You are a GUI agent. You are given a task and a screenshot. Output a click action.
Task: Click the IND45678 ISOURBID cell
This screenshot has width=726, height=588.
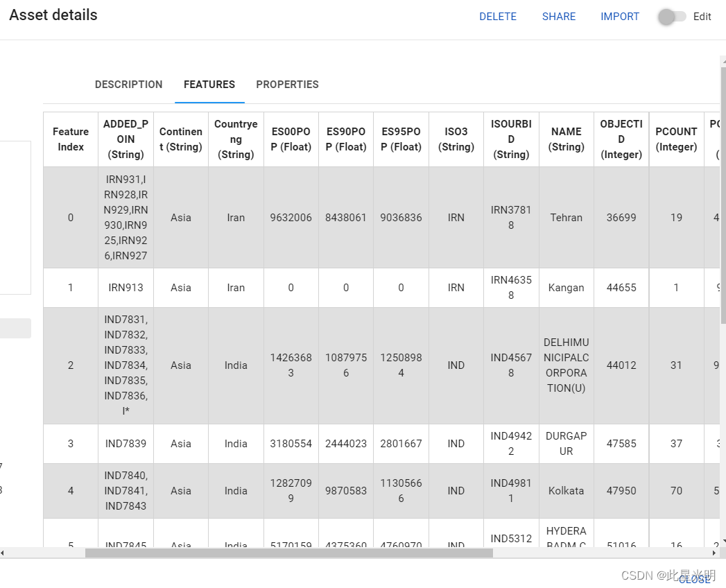pos(511,365)
